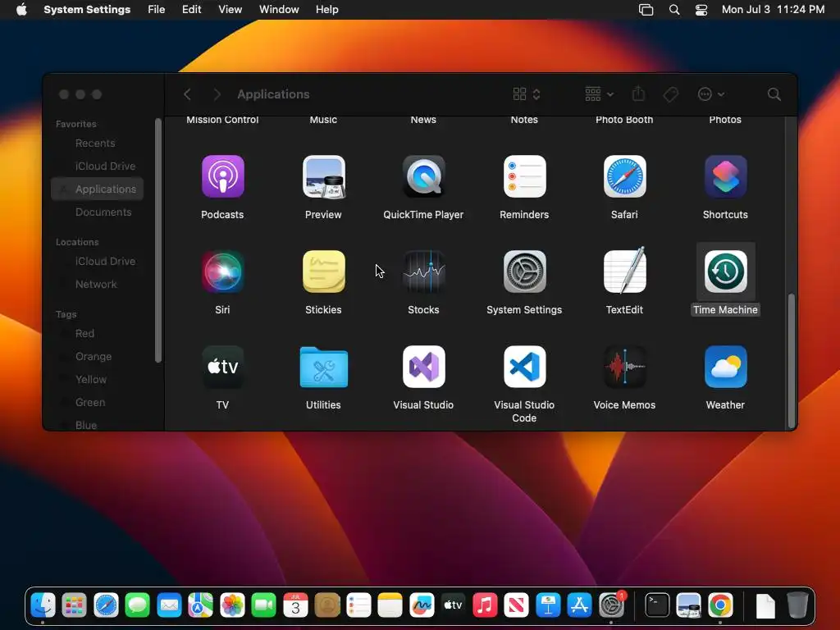Open the Preview app icon in Finder window
This screenshot has width=840, height=630.
point(323,177)
